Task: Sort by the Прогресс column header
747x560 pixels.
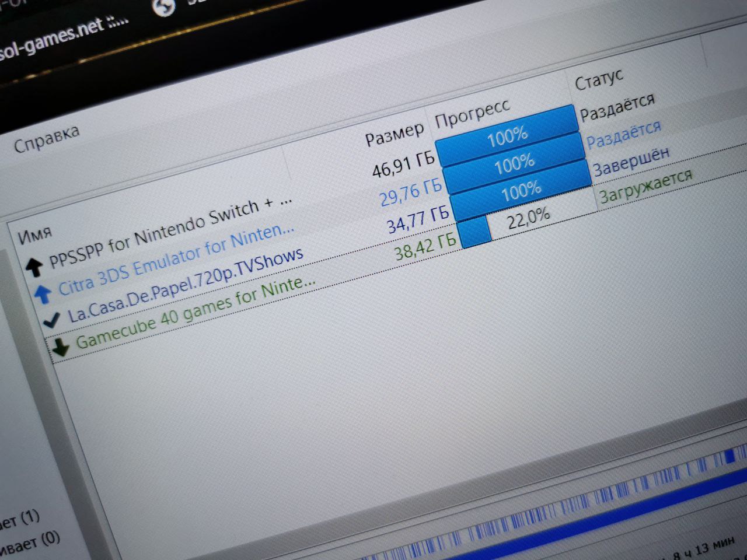Action: tap(473, 113)
